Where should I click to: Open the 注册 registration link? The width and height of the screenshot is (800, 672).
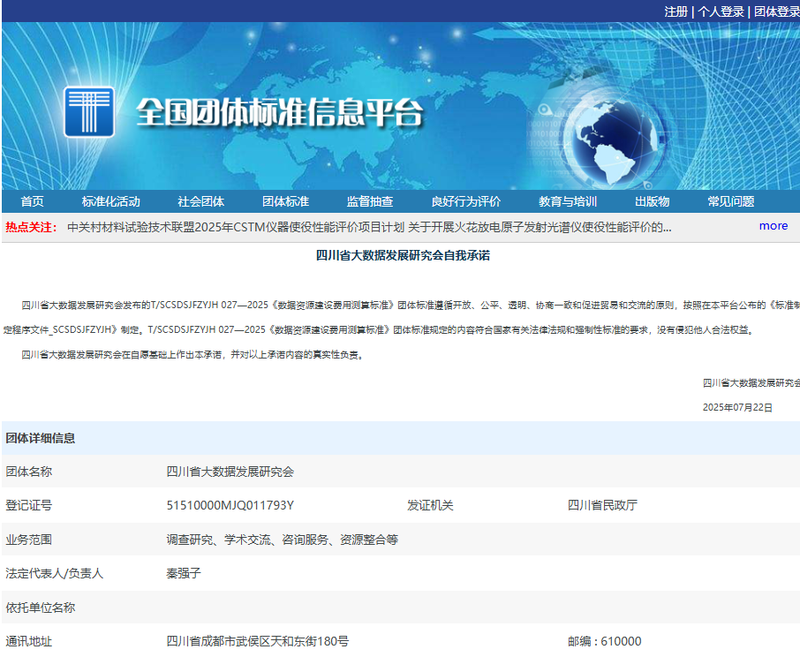pyautogui.click(x=676, y=11)
